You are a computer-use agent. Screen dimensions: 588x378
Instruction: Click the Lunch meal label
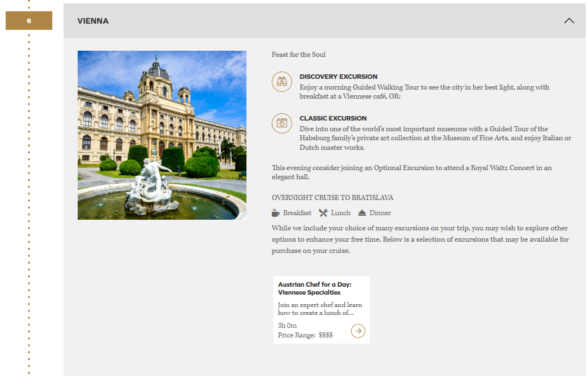click(340, 213)
